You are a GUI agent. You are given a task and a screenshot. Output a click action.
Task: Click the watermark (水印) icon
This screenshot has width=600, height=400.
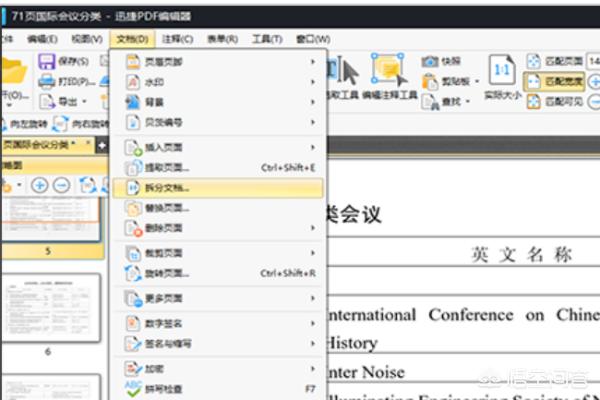pos(133,82)
